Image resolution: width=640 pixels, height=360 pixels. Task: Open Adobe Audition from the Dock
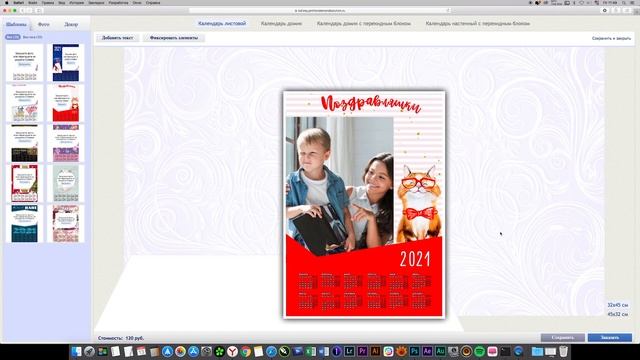click(x=440, y=351)
